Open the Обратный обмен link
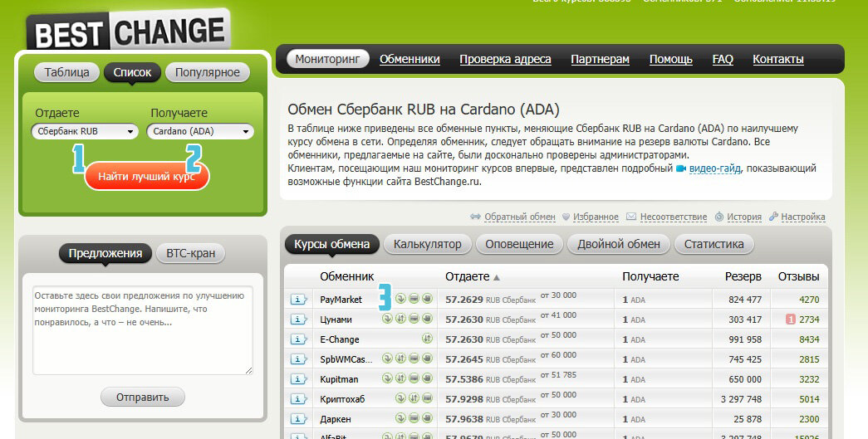The image size is (868, 439). tap(520, 217)
